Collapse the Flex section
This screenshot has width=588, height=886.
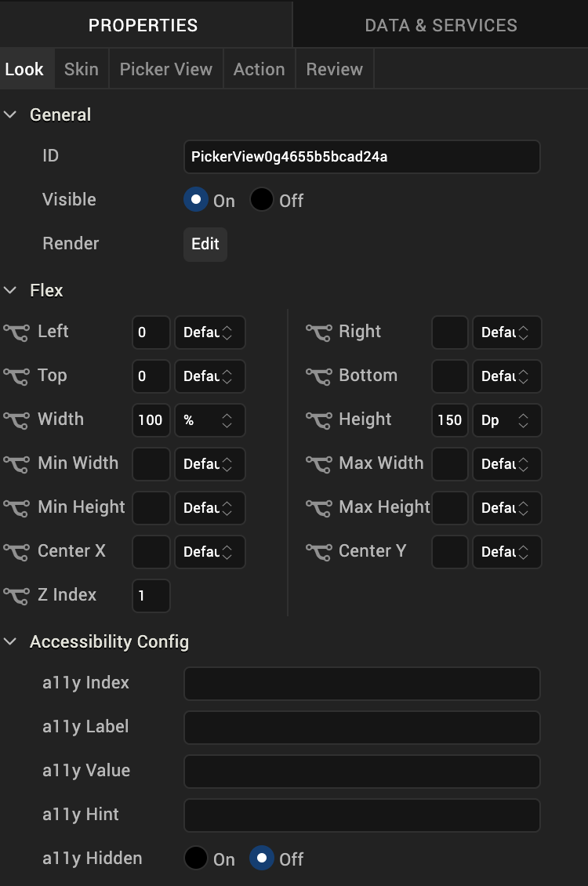[11, 290]
